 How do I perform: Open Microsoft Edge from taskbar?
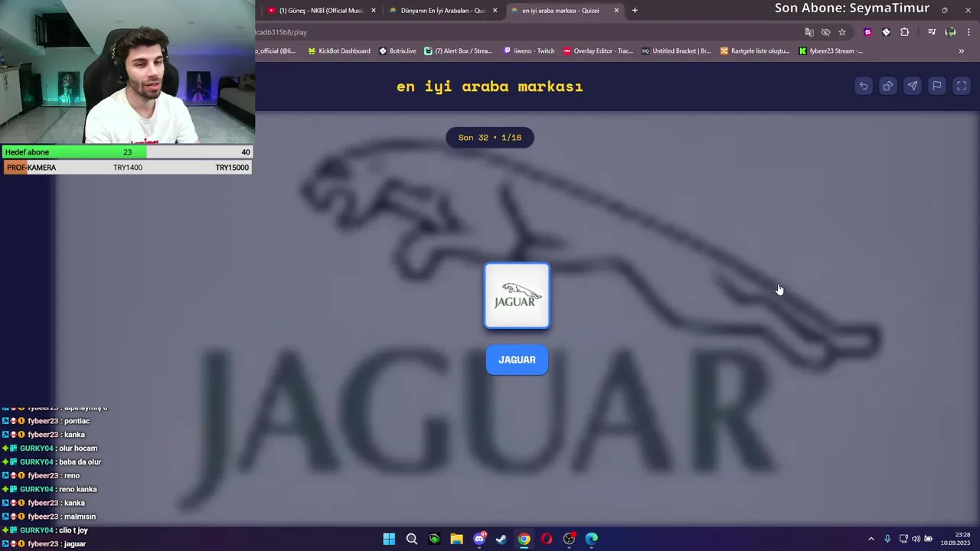[592, 539]
